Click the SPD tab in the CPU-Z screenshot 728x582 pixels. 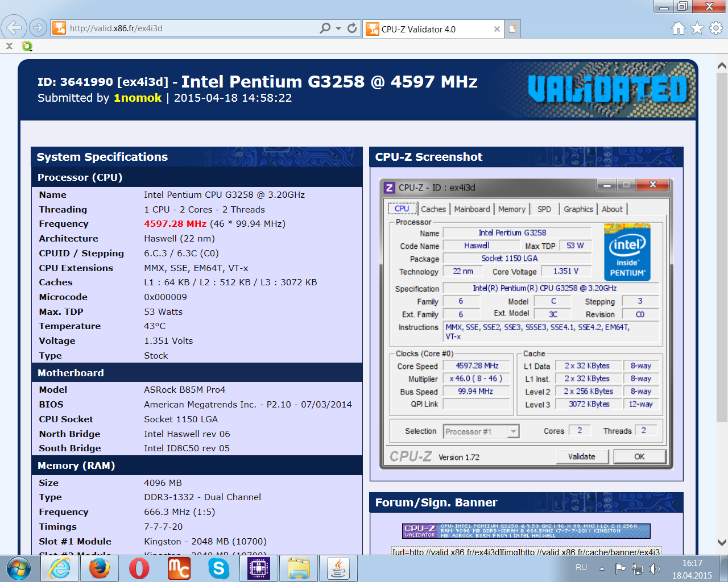[x=544, y=209]
